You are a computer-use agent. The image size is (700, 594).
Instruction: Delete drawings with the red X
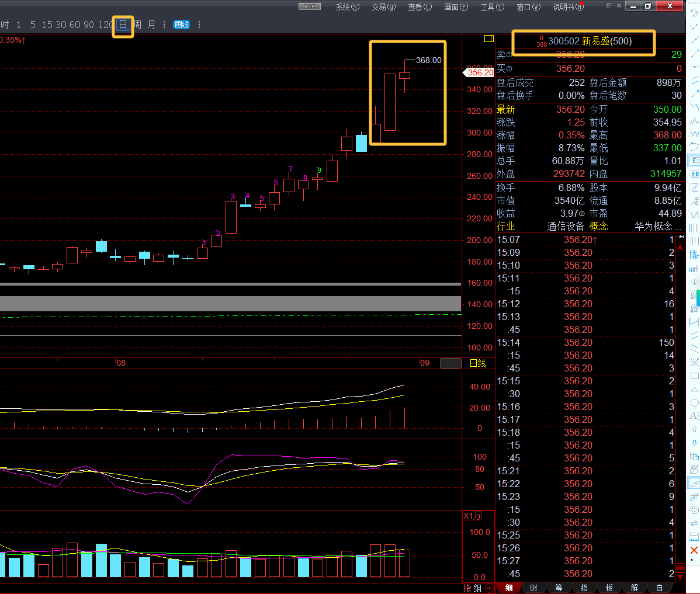(694, 550)
